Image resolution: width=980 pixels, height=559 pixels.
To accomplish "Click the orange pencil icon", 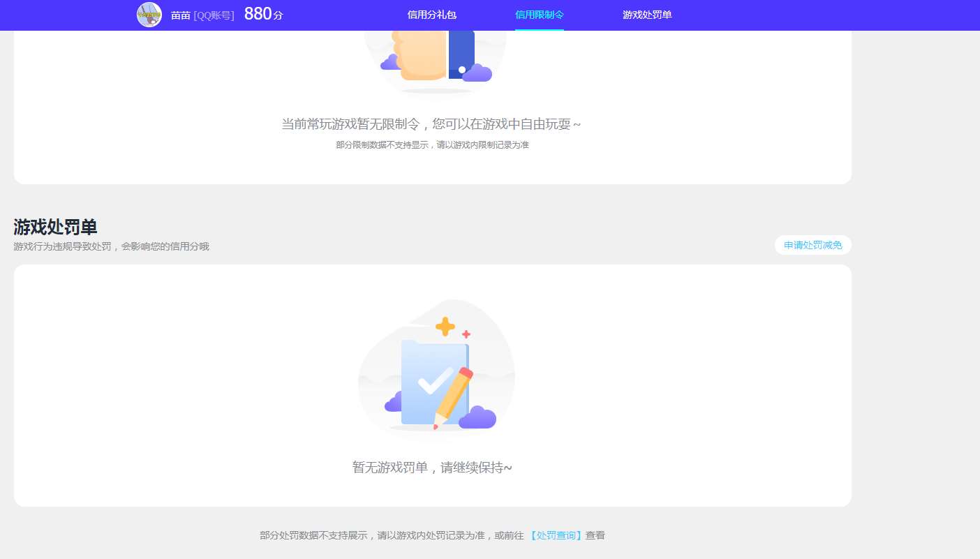I will pyautogui.click(x=454, y=396).
